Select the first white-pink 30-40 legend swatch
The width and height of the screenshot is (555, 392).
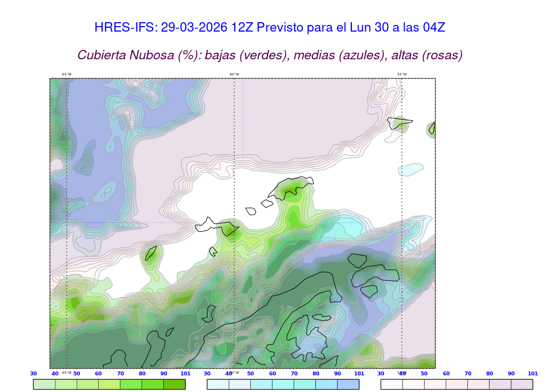click(392, 384)
